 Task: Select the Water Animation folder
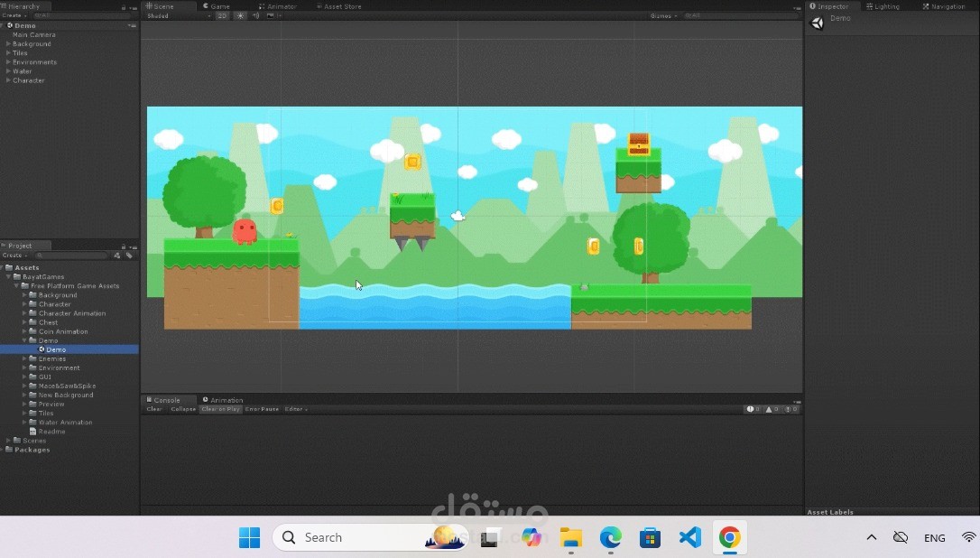(65, 423)
